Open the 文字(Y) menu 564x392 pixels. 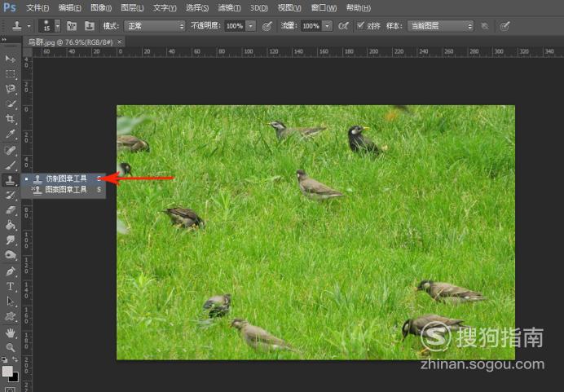[x=165, y=7]
